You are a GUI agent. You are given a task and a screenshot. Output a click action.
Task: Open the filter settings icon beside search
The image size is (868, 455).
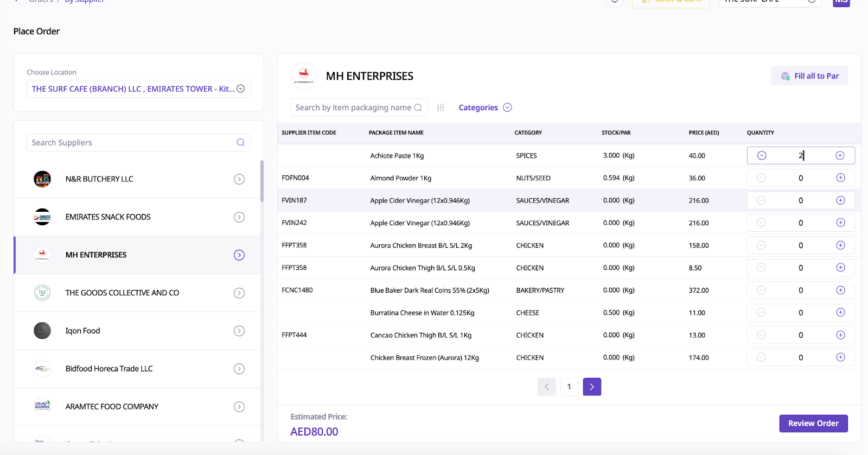tap(441, 108)
